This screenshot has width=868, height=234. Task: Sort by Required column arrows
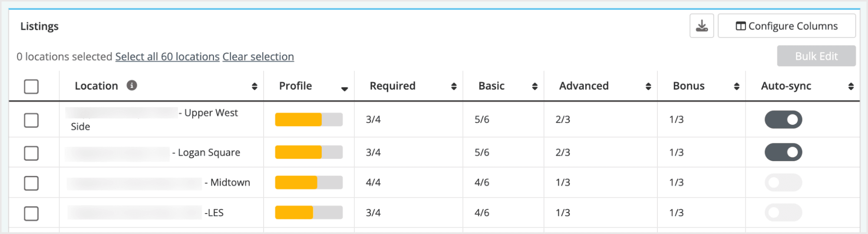[x=454, y=86]
